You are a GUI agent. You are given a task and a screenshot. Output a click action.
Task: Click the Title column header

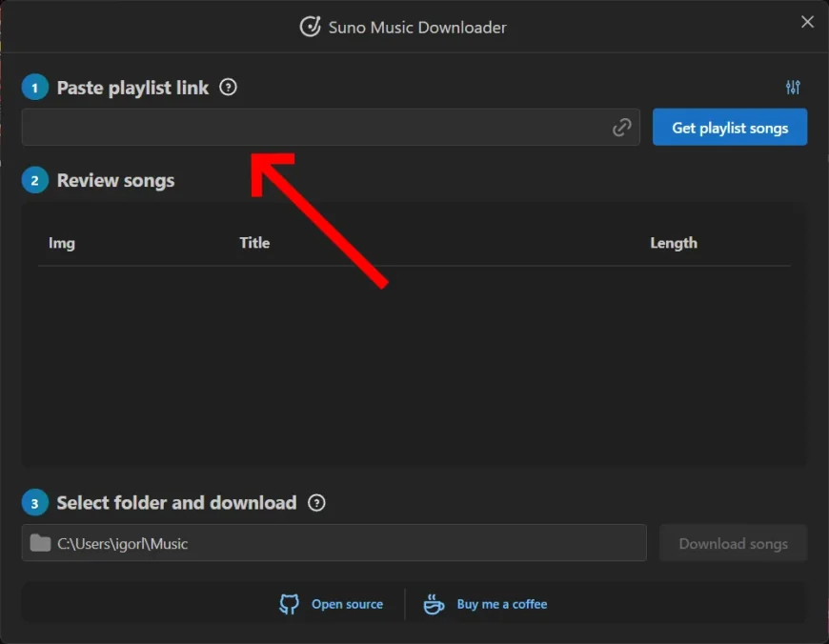(x=254, y=243)
